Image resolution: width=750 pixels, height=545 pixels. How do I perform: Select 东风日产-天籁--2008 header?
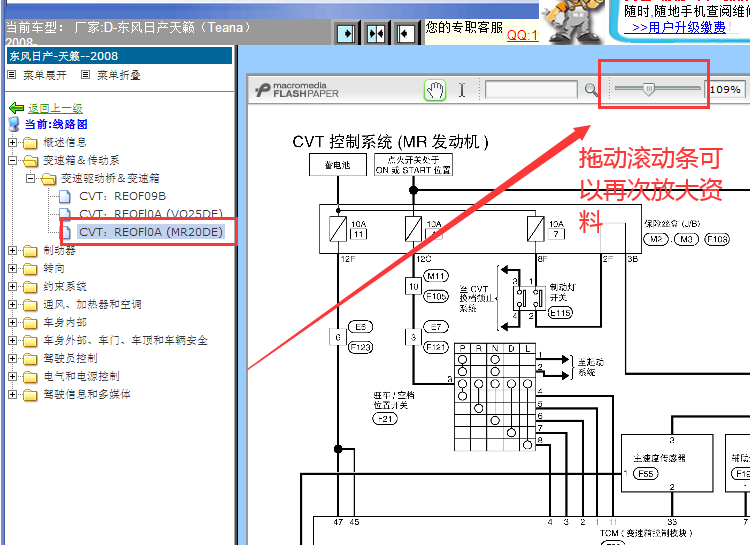tap(120, 56)
